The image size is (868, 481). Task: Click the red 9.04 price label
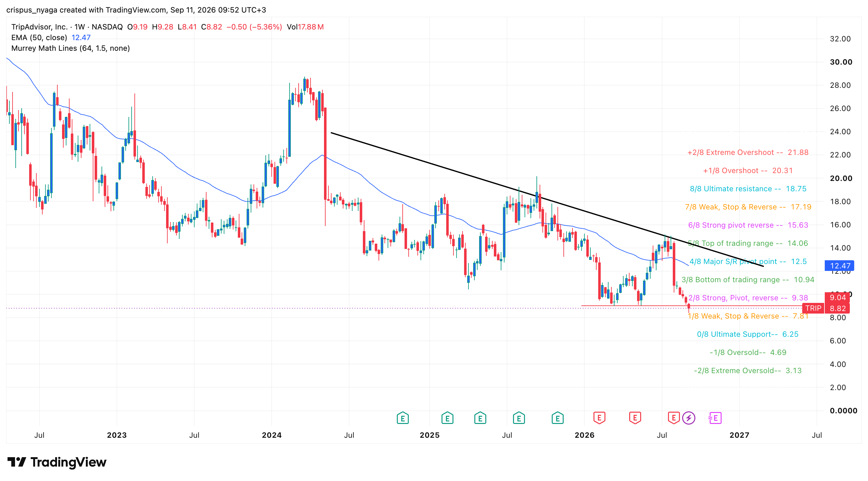tap(838, 297)
